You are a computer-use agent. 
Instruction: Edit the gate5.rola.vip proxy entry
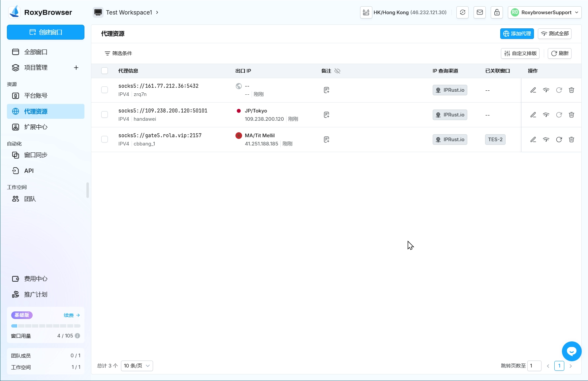[533, 140]
